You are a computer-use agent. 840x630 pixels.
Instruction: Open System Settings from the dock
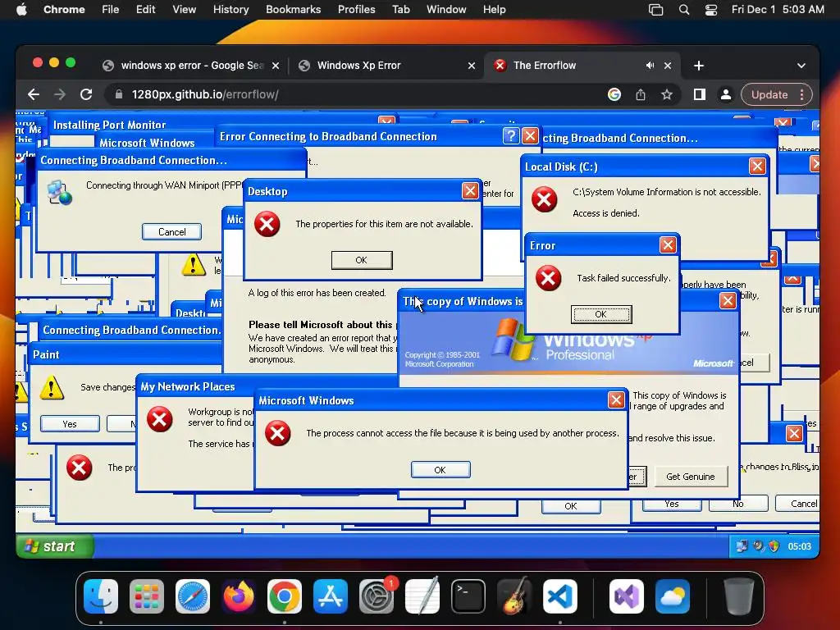point(376,596)
